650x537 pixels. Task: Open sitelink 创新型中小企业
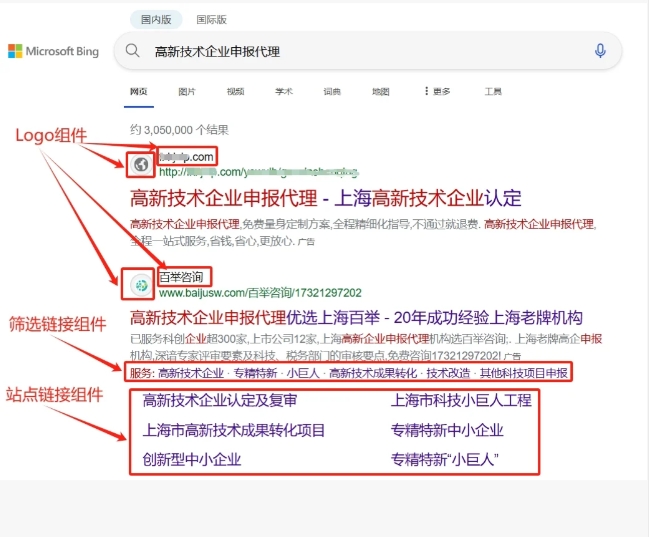192,459
